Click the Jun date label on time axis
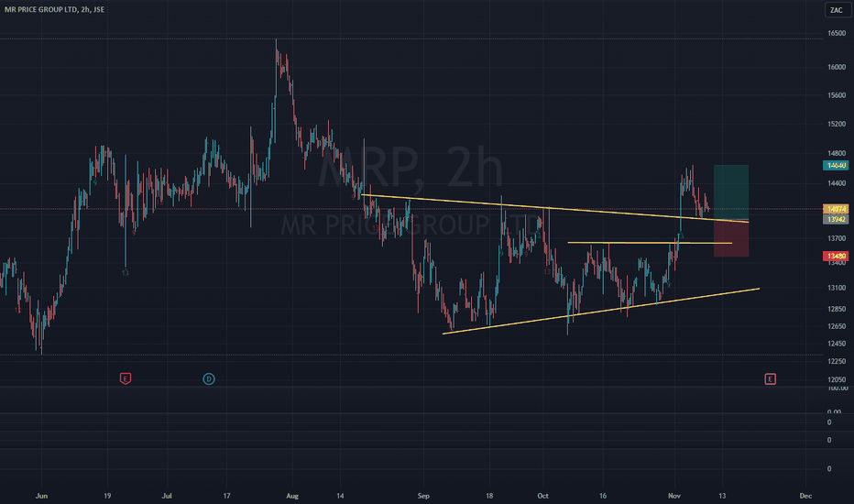Viewport: 854px width, 504px height. (41, 496)
